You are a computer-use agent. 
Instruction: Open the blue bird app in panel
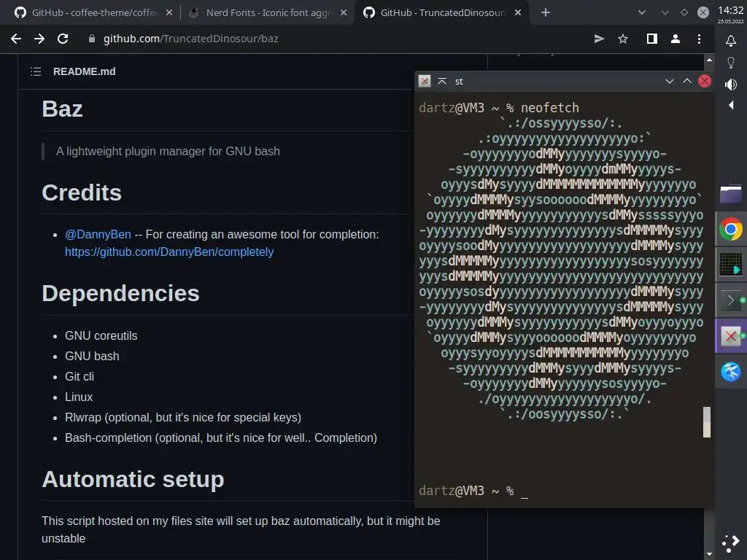[731, 372]
